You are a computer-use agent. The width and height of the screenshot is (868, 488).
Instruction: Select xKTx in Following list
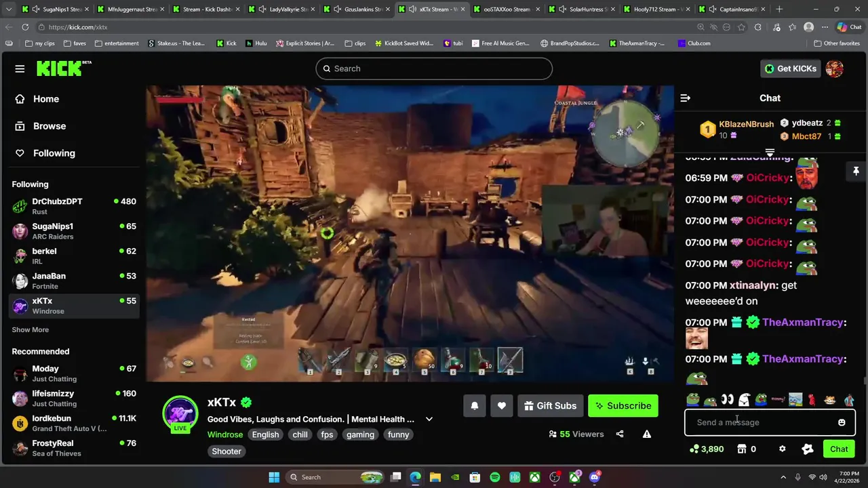75,306
